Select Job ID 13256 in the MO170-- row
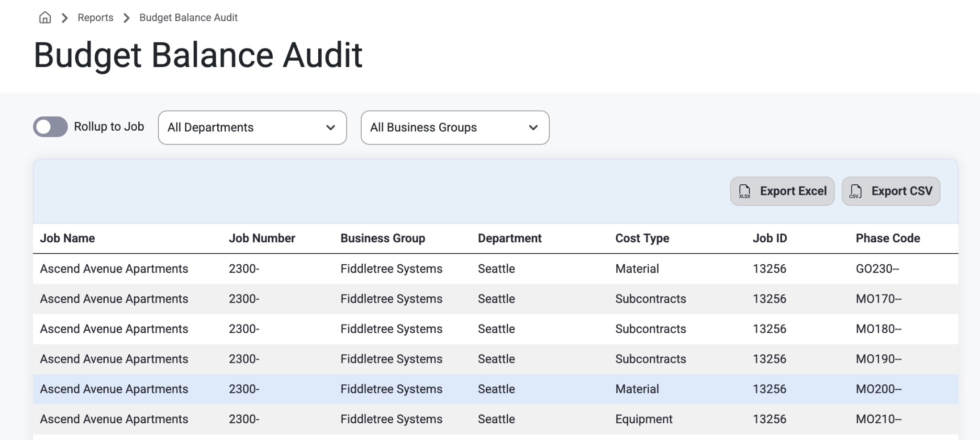The image size is (980, 440). coord(769,299)
